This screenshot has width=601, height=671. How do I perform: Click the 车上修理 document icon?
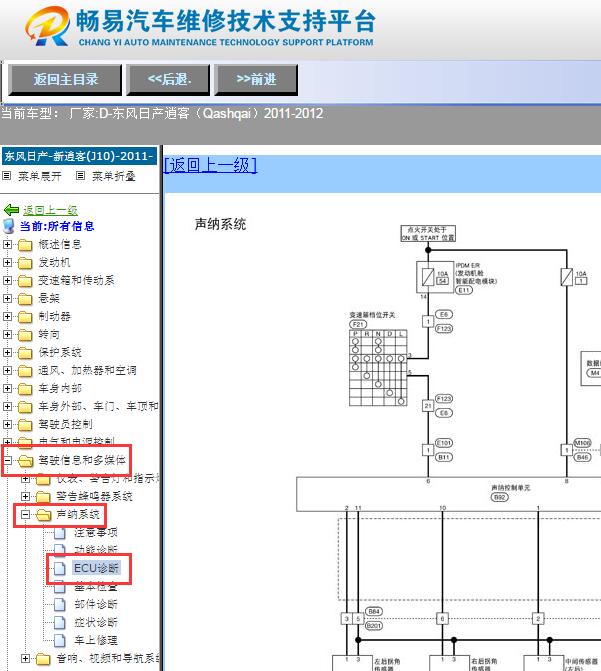point(60,640)
